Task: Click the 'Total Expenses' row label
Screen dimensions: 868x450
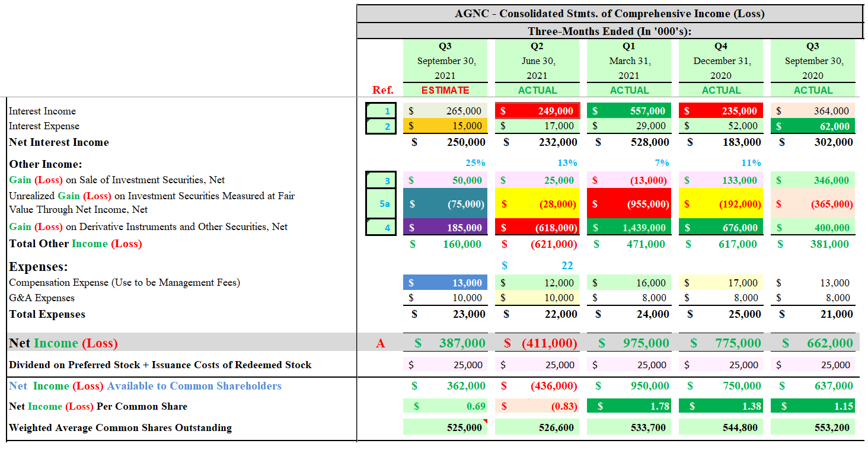Action: (x=47, y=314)
